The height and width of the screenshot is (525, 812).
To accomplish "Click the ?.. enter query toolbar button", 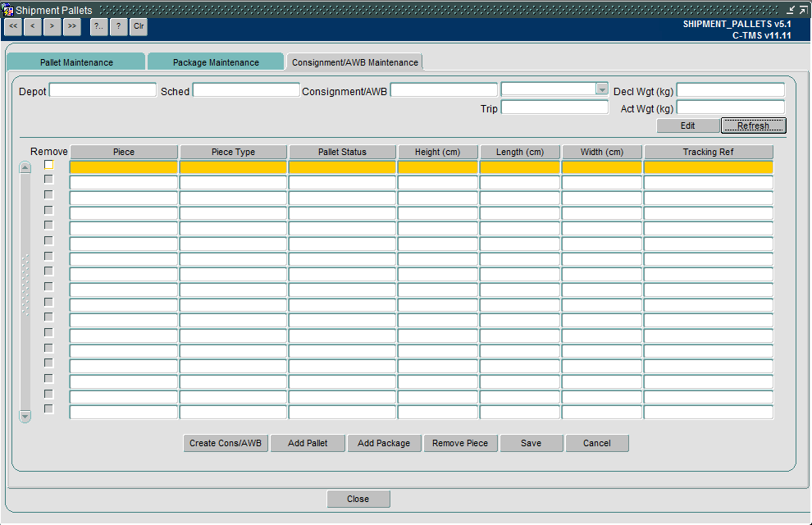I will pos(98,26).
